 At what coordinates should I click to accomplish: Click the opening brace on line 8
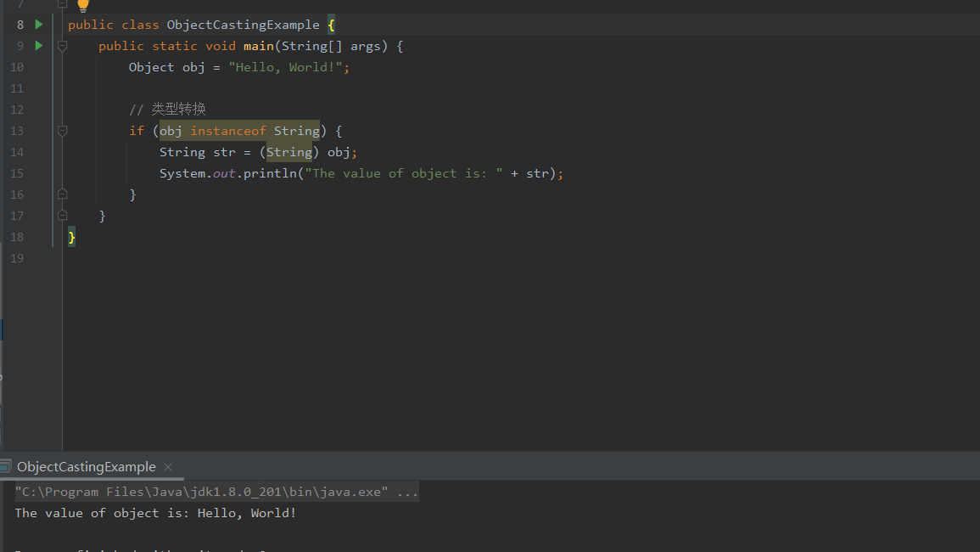click(x=331, y=25)
